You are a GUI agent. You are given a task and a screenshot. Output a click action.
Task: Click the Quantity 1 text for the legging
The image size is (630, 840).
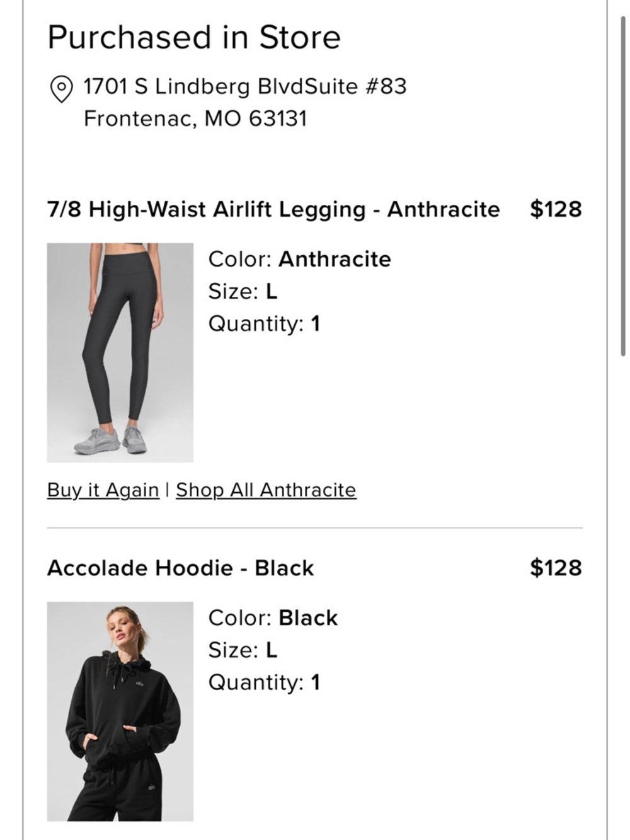coord(264,323)
